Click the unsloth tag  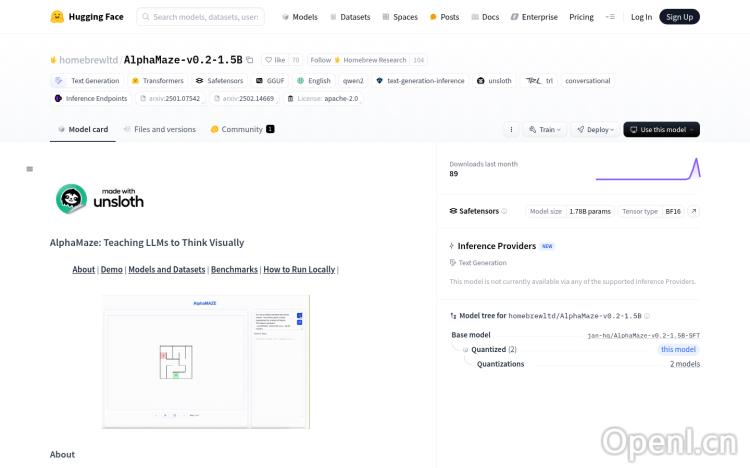[x=494, y=81]
